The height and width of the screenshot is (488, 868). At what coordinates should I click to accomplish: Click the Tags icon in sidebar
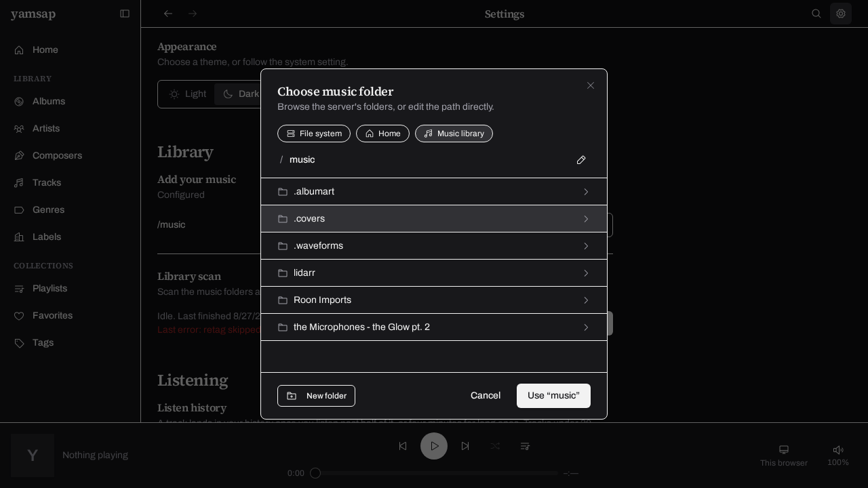(x=19, y=343)
